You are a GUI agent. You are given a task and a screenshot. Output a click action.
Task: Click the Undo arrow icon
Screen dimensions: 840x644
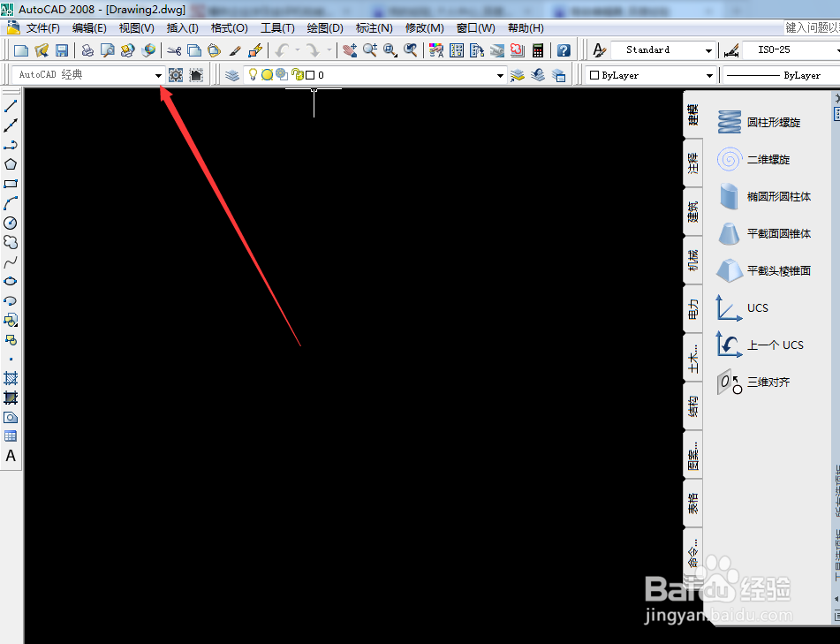(282, 50)
